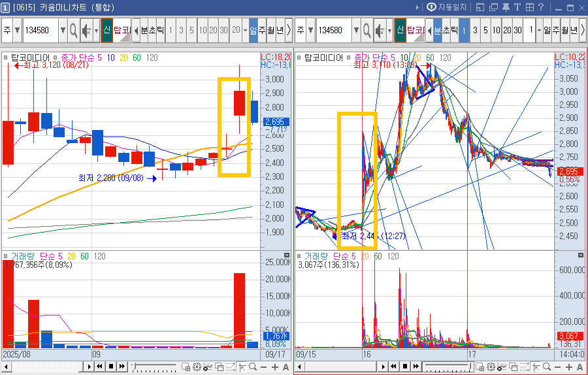
Task: Click right chart settings gear icon
Action: [491, 367]
